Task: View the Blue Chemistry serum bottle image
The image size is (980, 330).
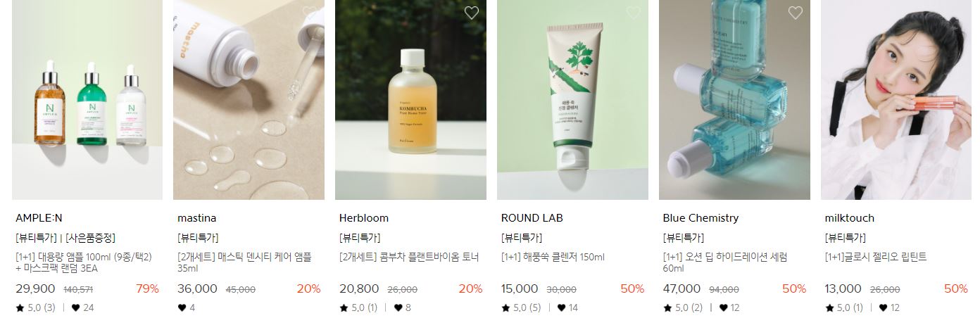Action: 734,100
